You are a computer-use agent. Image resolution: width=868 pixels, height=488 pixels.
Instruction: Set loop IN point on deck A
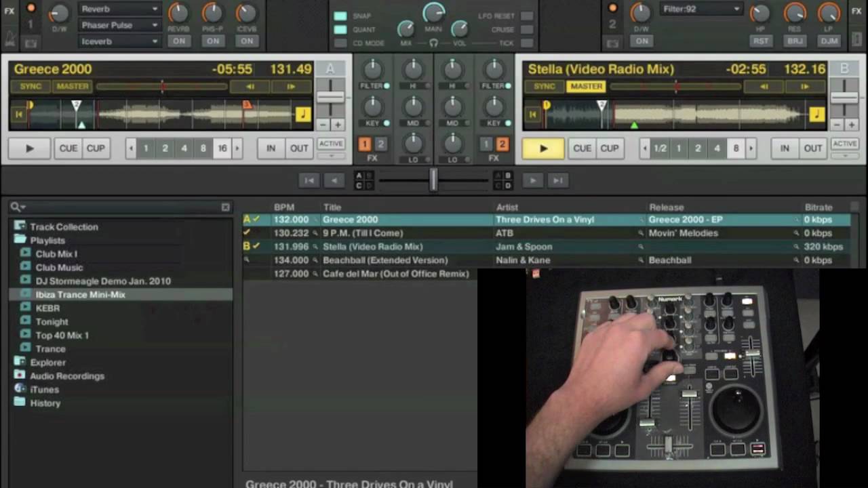coord(271,148)
